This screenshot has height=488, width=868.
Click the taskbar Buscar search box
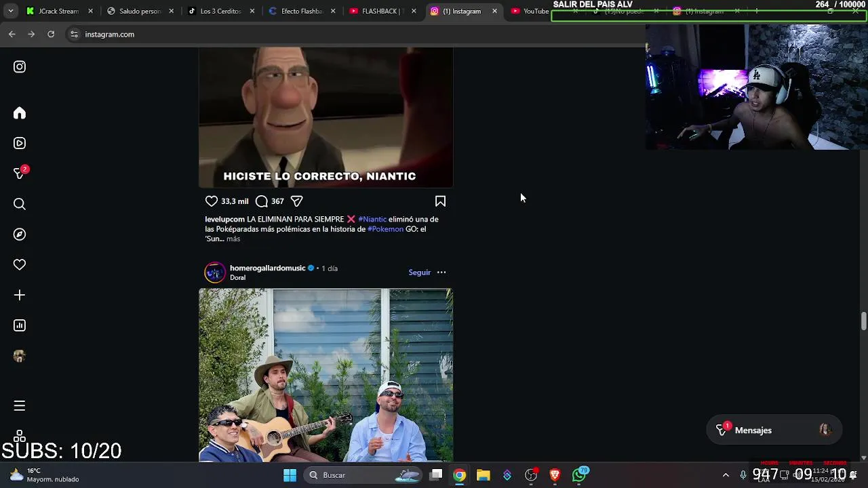(x=364, y=475)
